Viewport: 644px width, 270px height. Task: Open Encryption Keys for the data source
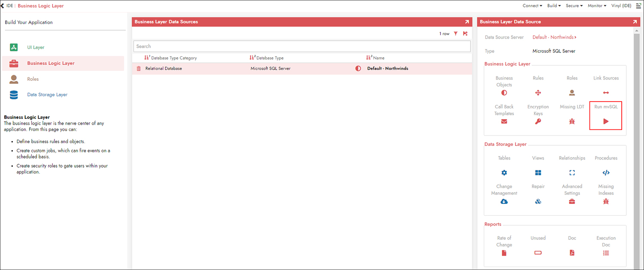(x=538, y=121)
